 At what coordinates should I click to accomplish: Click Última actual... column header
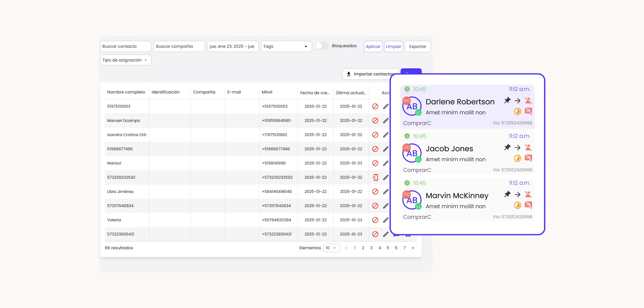351,93
